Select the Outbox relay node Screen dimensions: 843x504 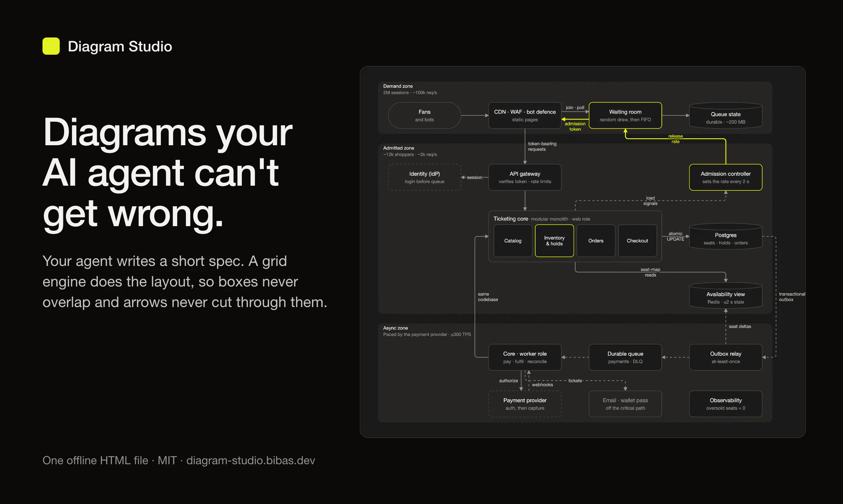[726, 357]
